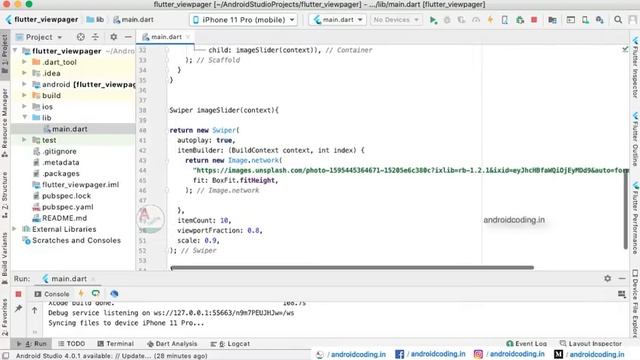Run the app with green play button
The image size is (640, 360).
[x=433, y=20]
